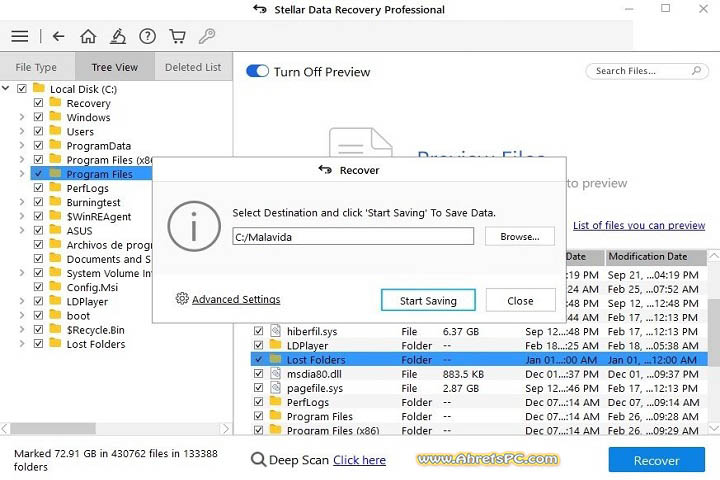The image size is (720, 480).
Task: Click the msdia80.dll file icon
Action: 276,373
